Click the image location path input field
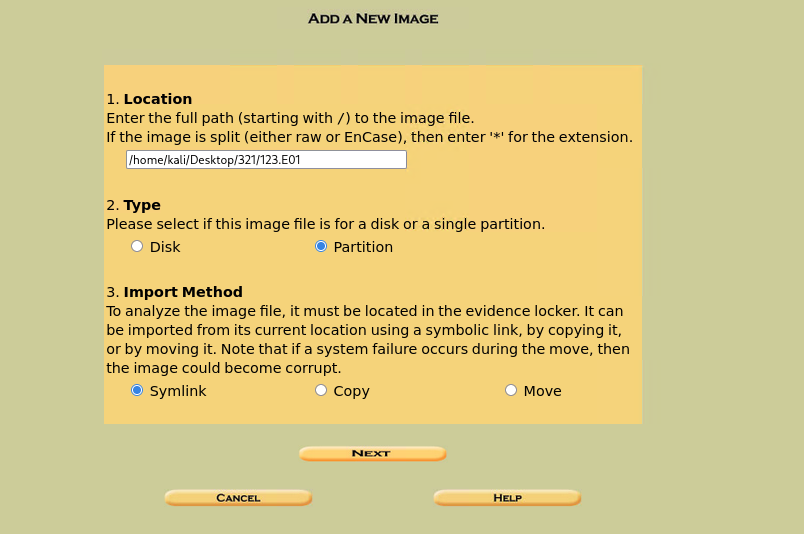 point(266,160)
